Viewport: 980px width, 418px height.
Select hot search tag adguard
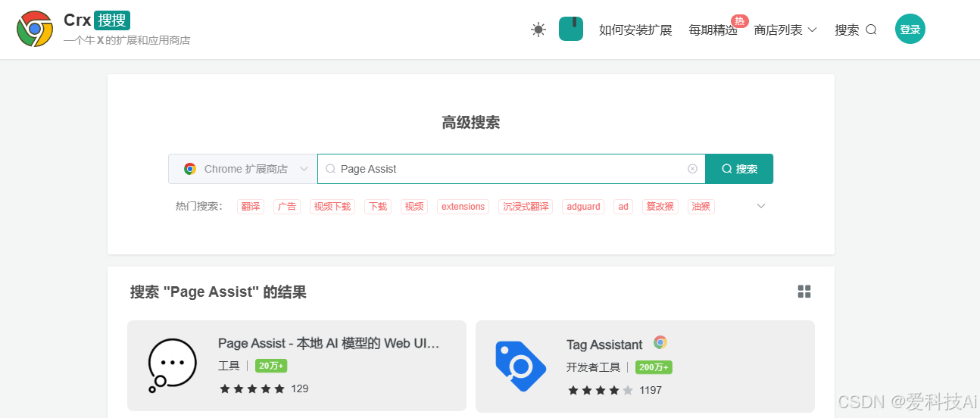[583, 207]
